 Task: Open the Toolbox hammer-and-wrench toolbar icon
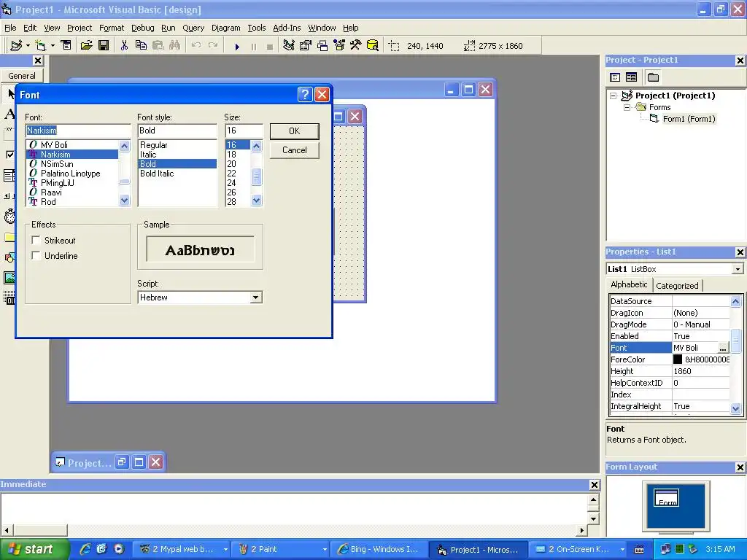[356, 46]
